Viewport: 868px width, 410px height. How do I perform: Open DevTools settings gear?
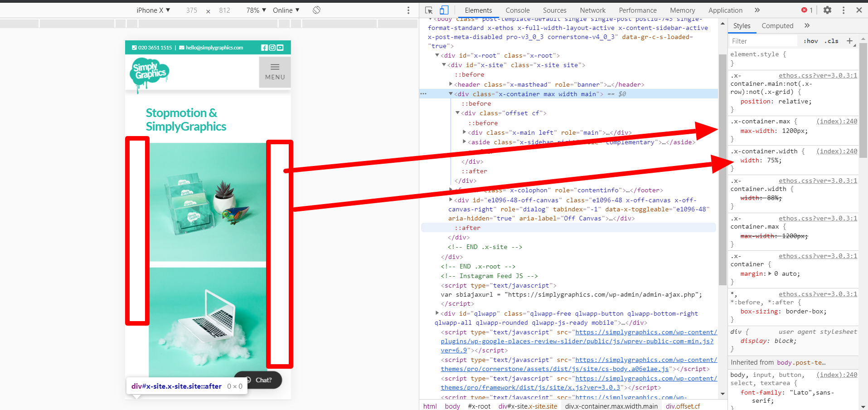pyautogui.click(x=827, y=10)
